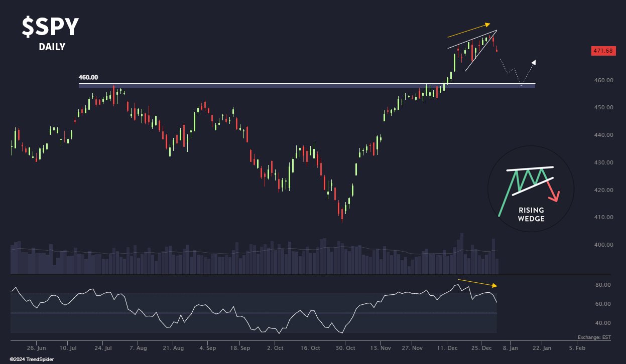This screenshot has height=364, width=626.
Task: Click the 450.00 price axis value
Action: (x=604, y=108)
